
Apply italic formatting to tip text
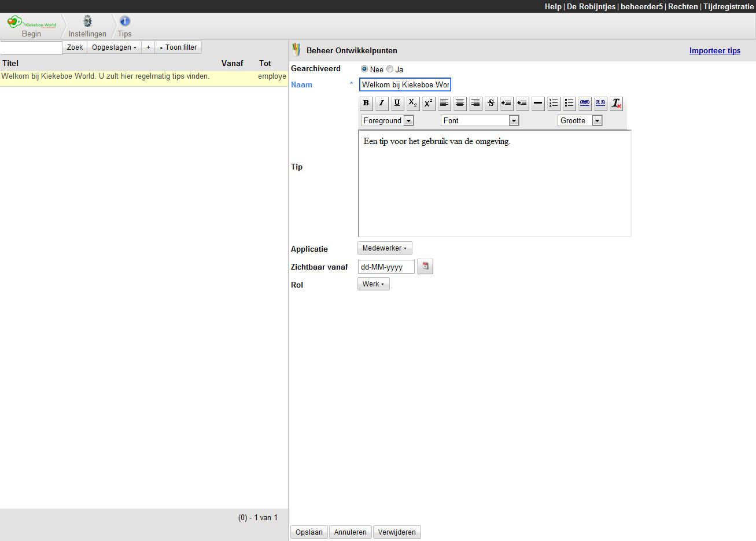(x=381, y=103)
